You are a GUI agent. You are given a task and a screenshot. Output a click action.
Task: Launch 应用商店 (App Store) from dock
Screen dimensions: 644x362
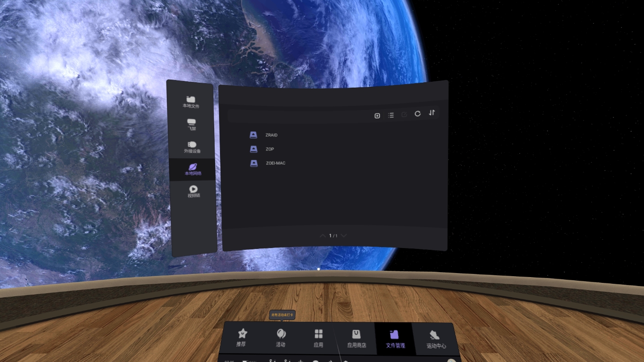click(x=356, y=339)
